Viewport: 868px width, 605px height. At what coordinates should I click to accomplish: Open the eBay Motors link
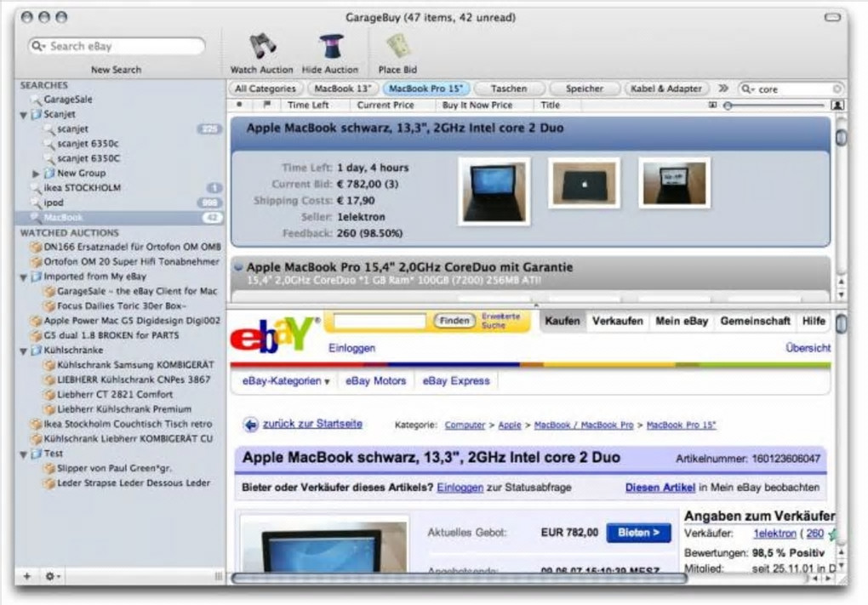pyautogui.click(x=375, y=381)
